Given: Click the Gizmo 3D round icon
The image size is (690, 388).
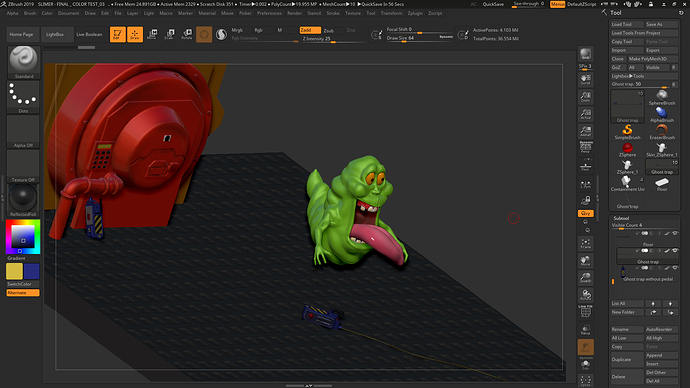Looking at the screenshot, I should (204, 34).
